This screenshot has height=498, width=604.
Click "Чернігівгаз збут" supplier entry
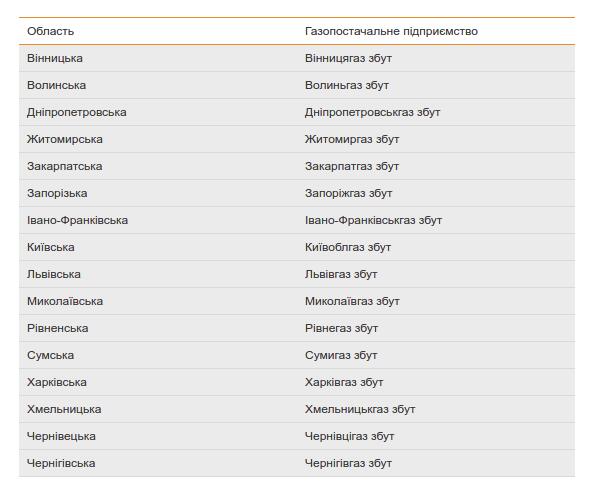click(348, 463)
